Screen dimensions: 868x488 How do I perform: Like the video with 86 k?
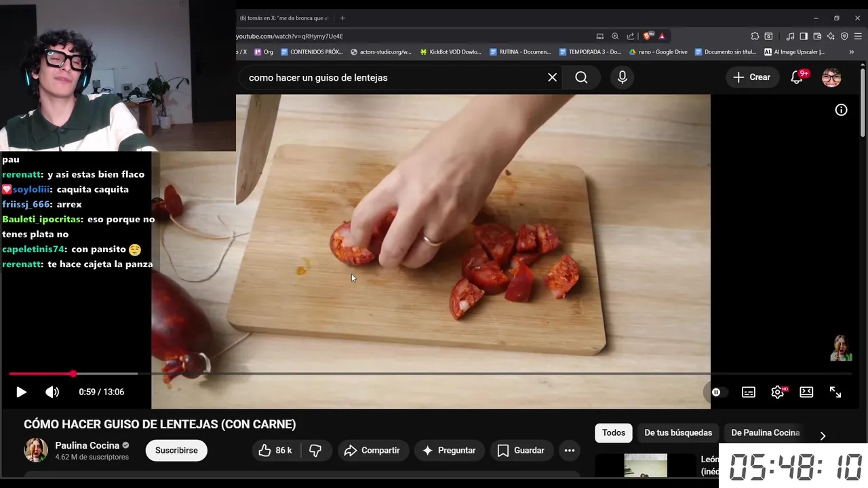click(x=275, y=450)
